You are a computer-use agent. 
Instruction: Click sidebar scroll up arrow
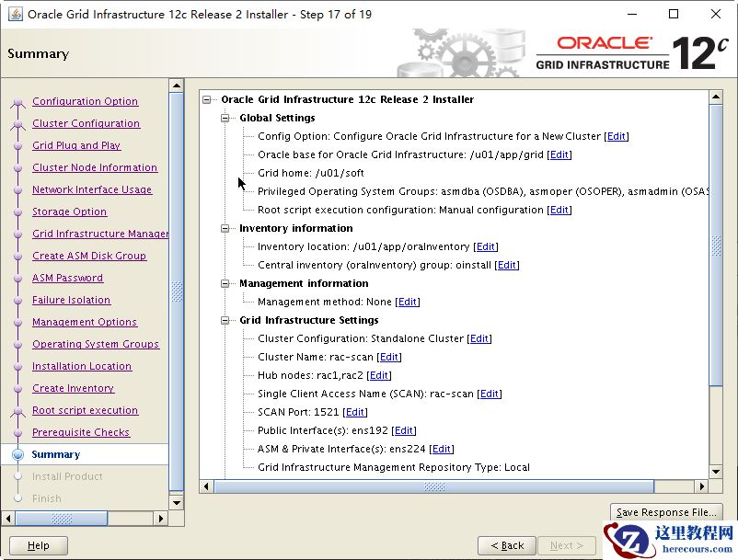177,86
